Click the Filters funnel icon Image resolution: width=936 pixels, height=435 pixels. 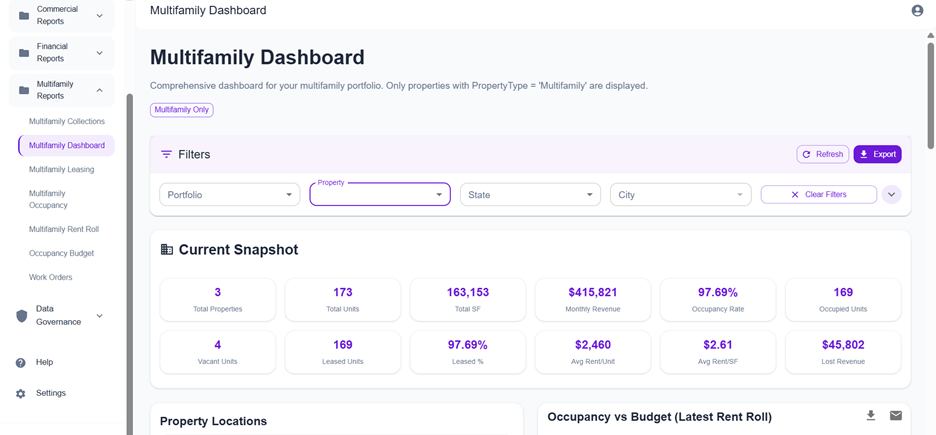coord(167,155)
